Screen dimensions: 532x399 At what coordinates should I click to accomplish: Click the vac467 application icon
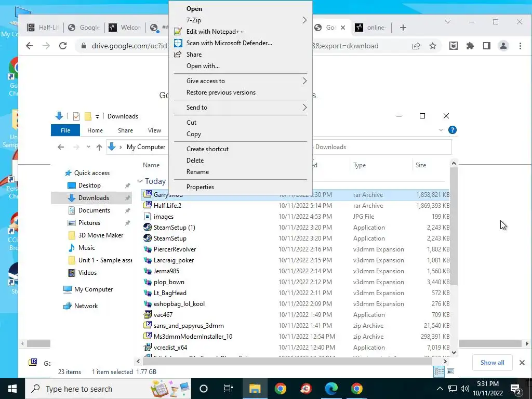point(148,314)
